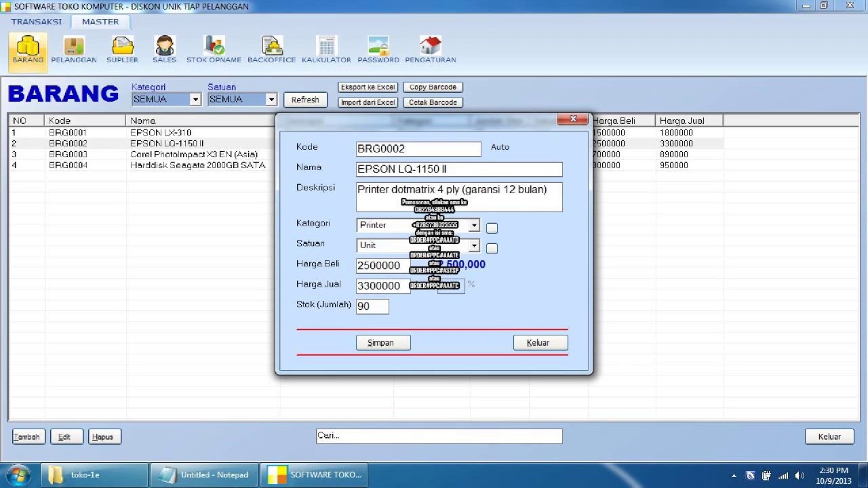Image resolution: width=868 pixels, height=488 pixels.
Task: Click the Nama column header
Action: [x=202, y=121]
